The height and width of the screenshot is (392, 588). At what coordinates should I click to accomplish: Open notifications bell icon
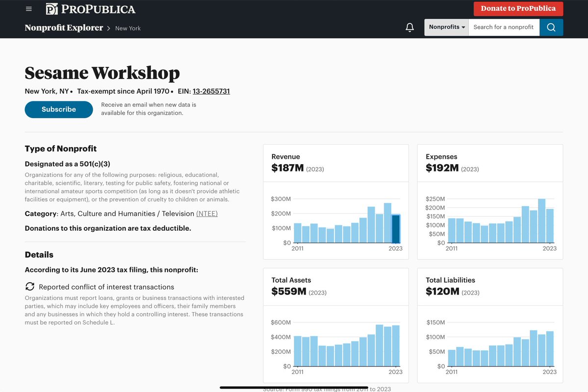[410, 27]
